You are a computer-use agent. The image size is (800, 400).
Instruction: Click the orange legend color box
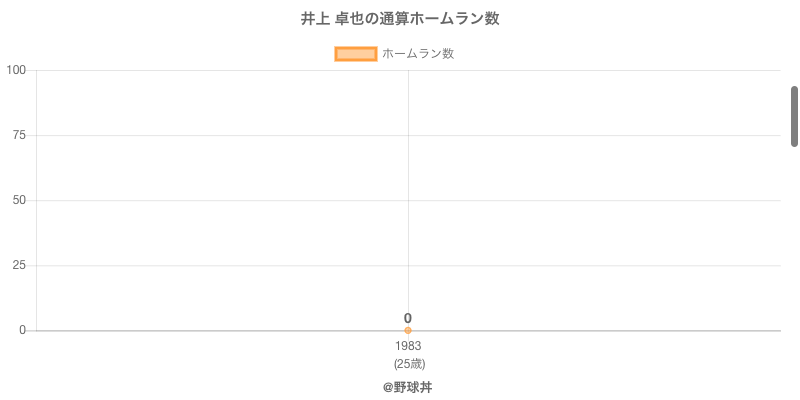(355, 54)
